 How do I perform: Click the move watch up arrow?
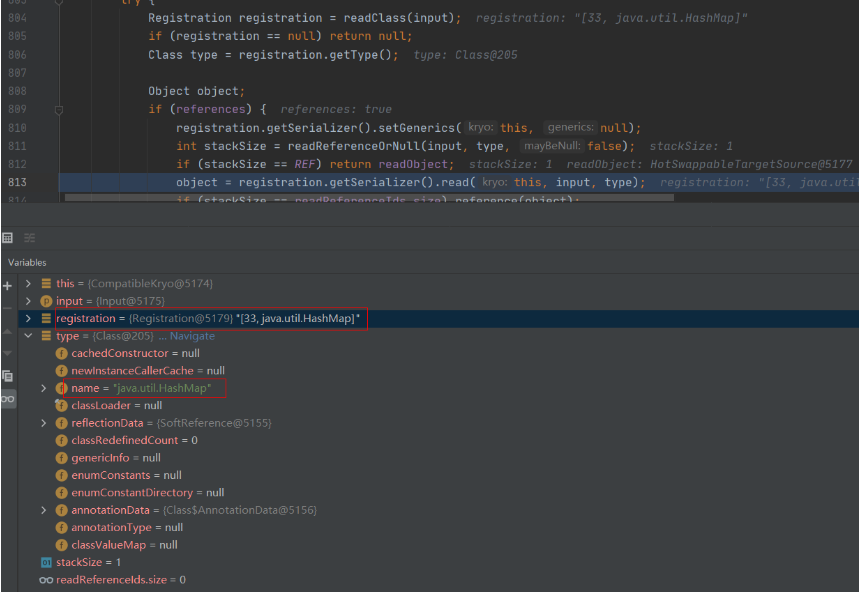(8, 333)
